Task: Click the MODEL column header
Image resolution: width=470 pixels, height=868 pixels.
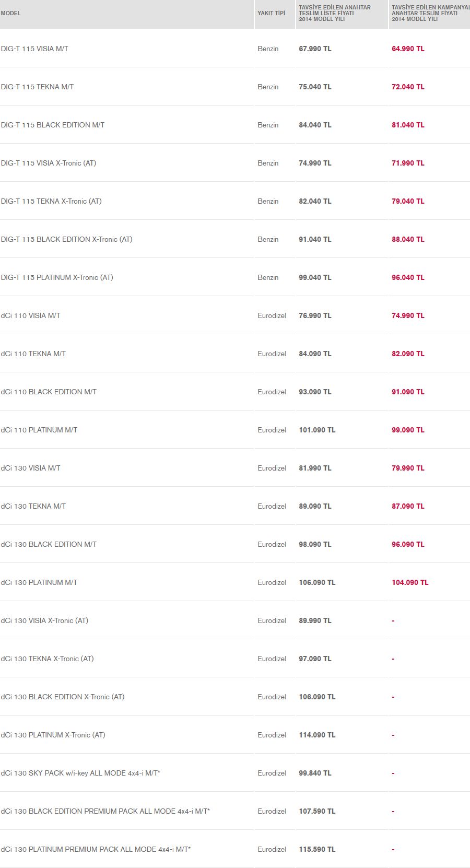Action: click(x=11, y=14)
